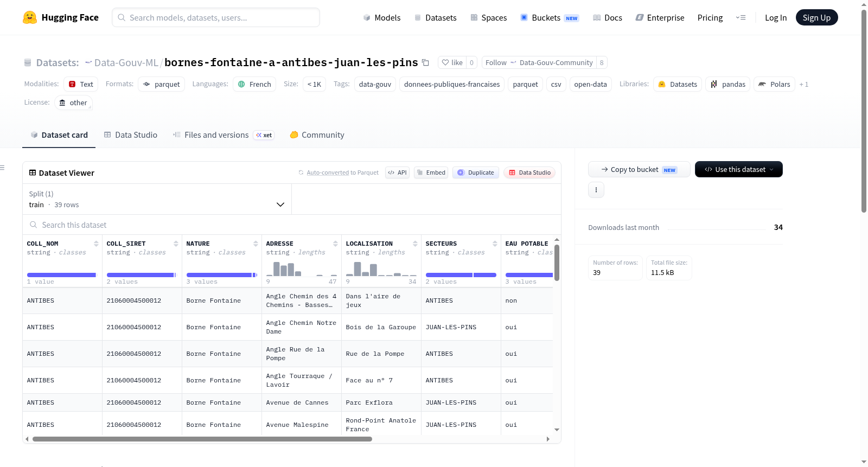This screenshot has height=467, width=868.
Task: Open the three-dot more options menu
Action: 596,190
